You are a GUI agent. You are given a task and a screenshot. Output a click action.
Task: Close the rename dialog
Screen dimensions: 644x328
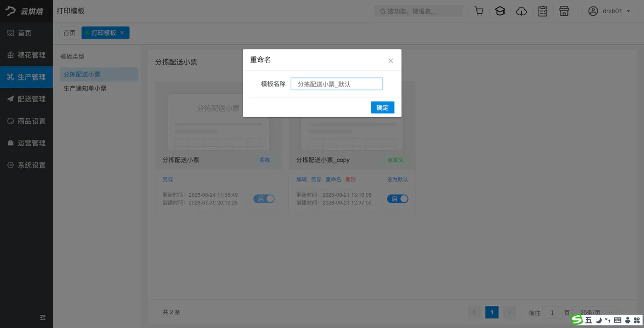[391, 61]
